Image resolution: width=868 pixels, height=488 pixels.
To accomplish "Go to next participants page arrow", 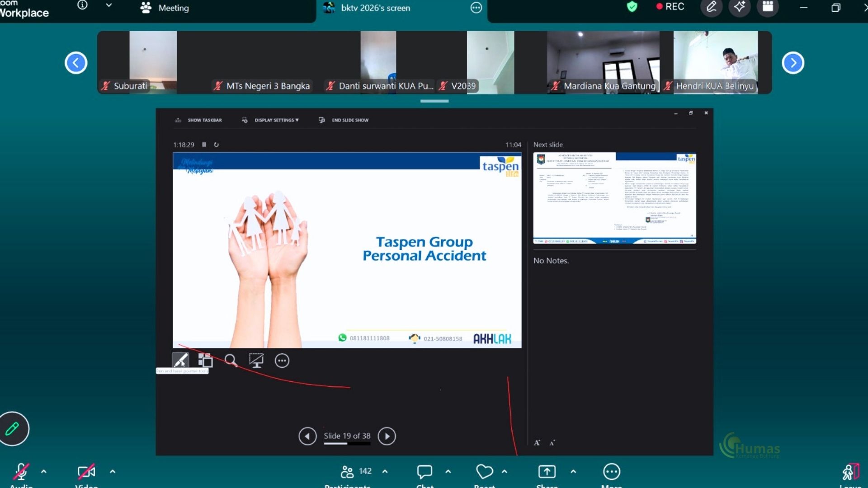I will 793,63.
